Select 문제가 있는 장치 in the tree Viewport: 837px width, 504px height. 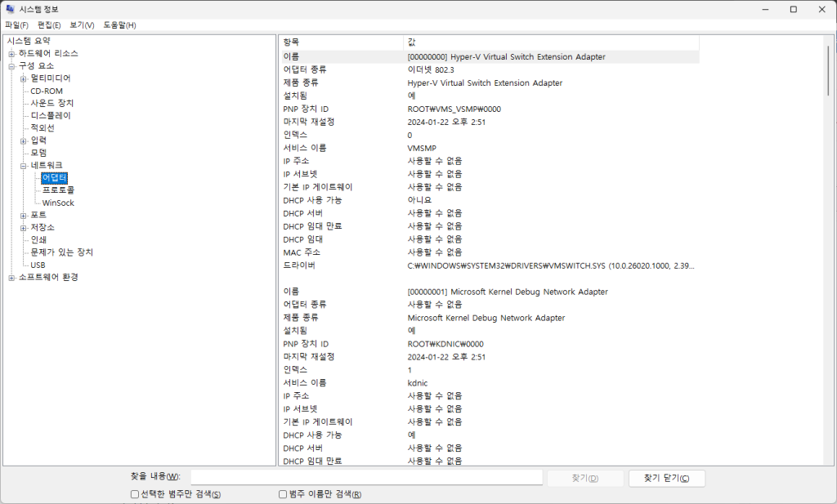point(61,252)
